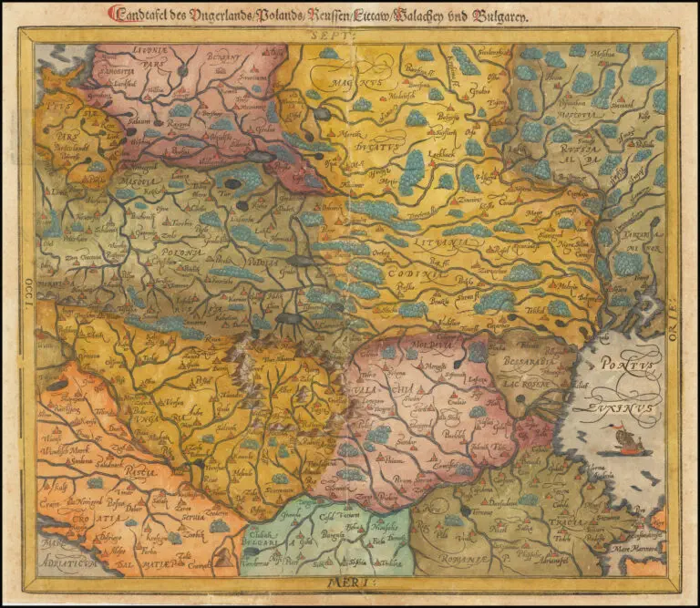Click the "Adrianopel" town label

tap(553, 561)
